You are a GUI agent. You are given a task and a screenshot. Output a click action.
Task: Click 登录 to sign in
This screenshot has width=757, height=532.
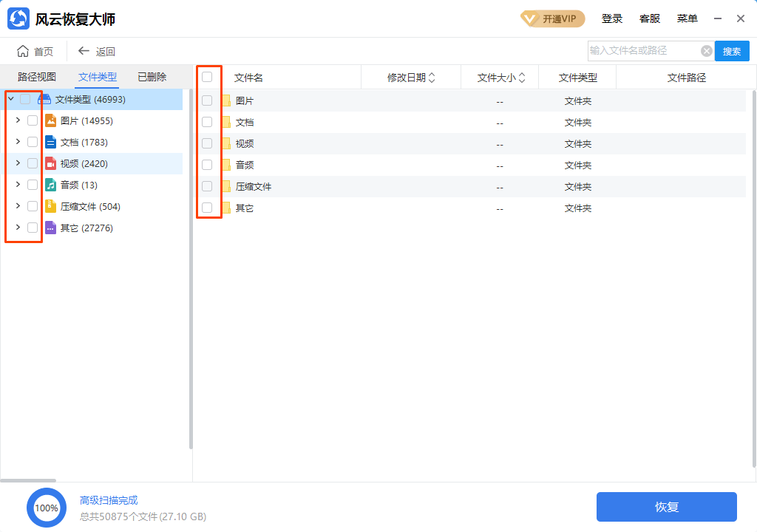tap(611, 18)
